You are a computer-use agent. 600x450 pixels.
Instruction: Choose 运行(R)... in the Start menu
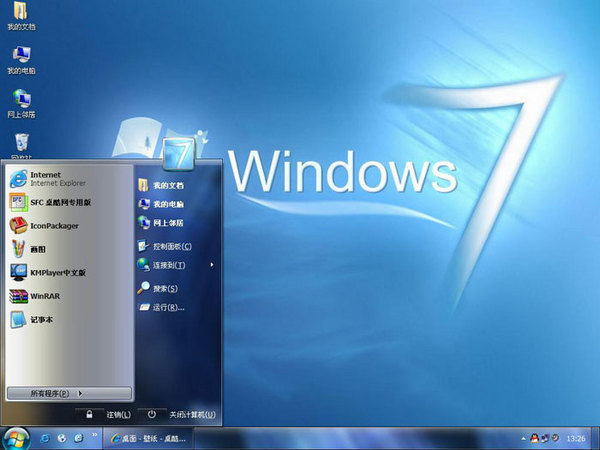pyautogui.click(x=167, y=307)
